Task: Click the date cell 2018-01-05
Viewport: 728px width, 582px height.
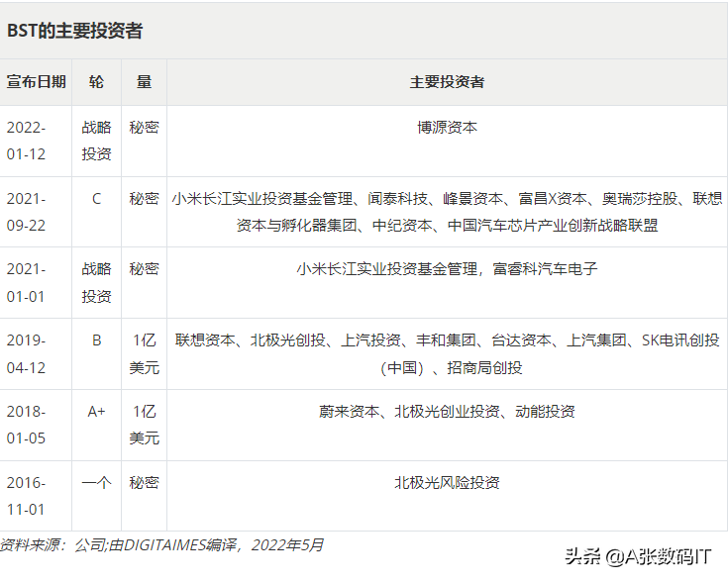Action: pyautogui.click(x=26, y=425)
